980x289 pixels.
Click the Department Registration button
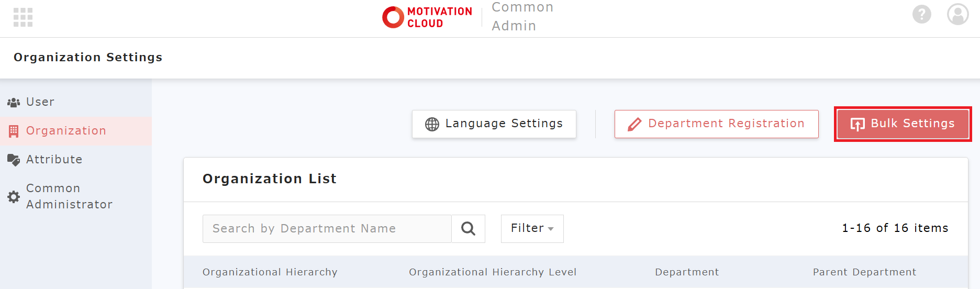click(716, 124)
